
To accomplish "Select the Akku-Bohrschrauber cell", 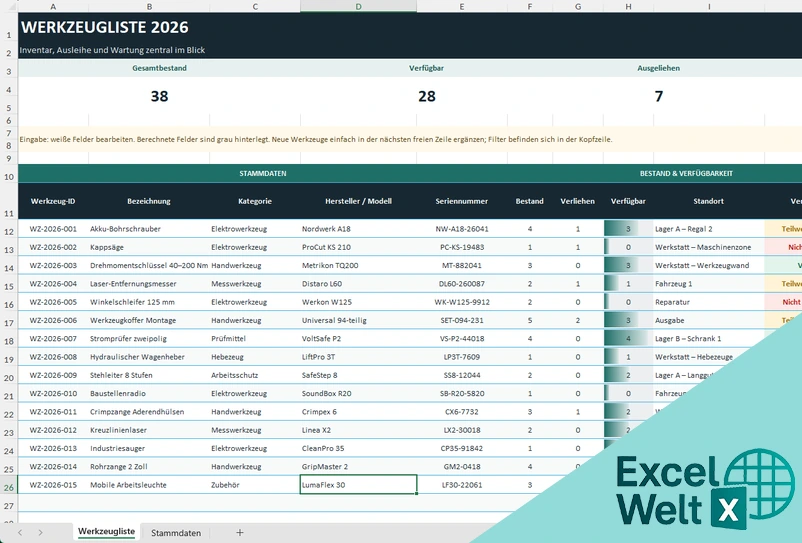I will [x=149, y=229].
